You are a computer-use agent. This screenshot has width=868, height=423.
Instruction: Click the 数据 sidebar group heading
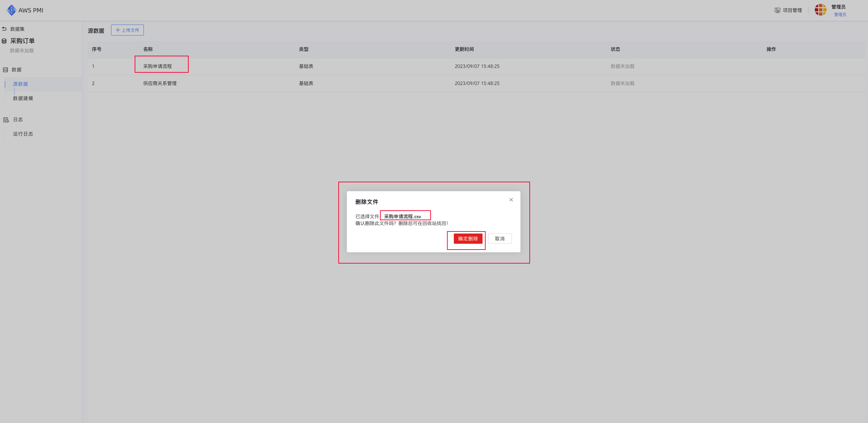pyautogui.click(x=16, y=70)
